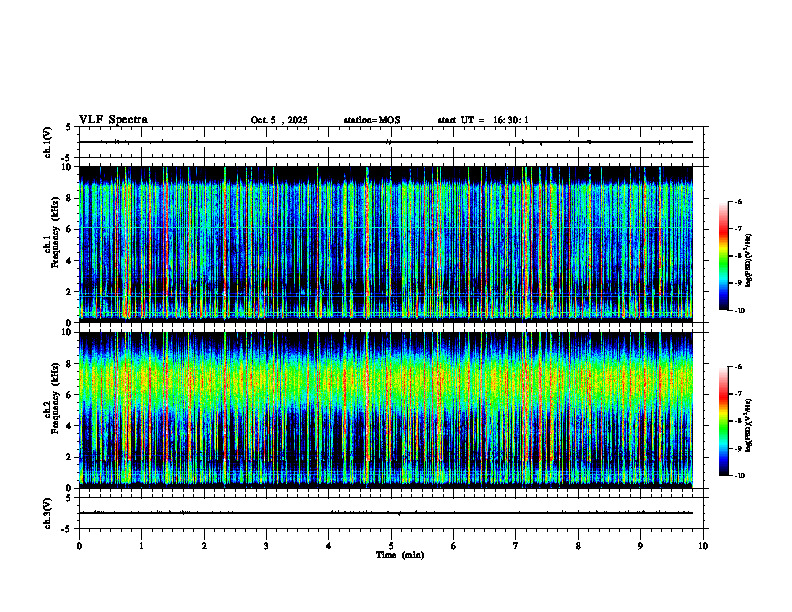
Task: Click time axis tick label "5"
Action: (391, 546)
